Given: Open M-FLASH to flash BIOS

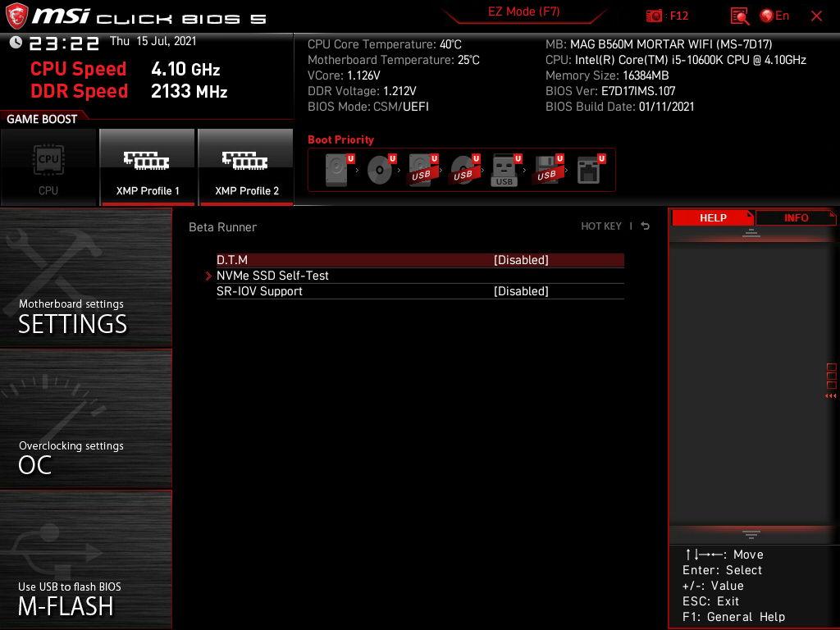Looking at the screenshot, I should click(x=86, y=561).
